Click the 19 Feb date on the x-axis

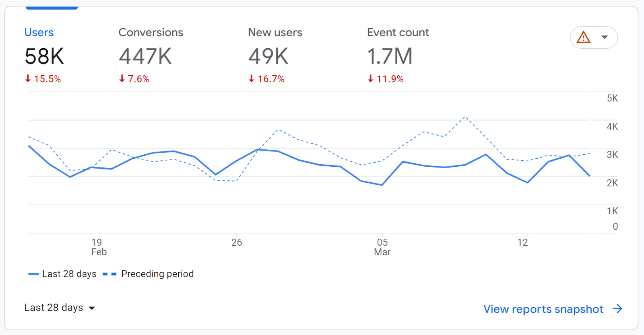tap(98, 247)
